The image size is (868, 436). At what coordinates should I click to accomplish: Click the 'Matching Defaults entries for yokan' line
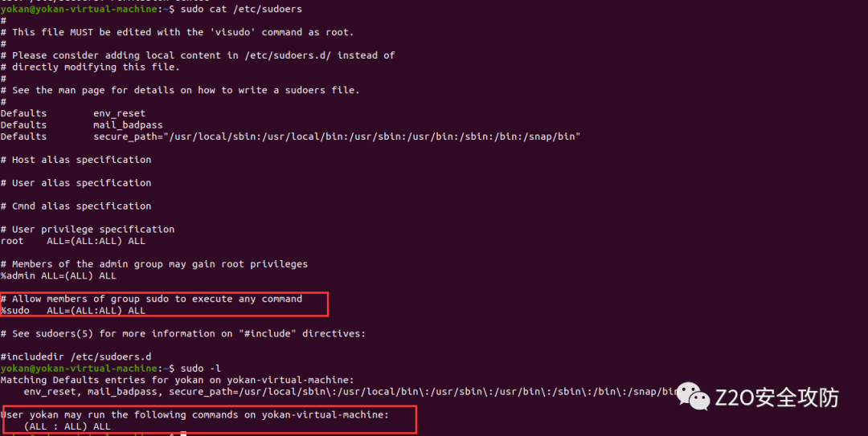177,380
